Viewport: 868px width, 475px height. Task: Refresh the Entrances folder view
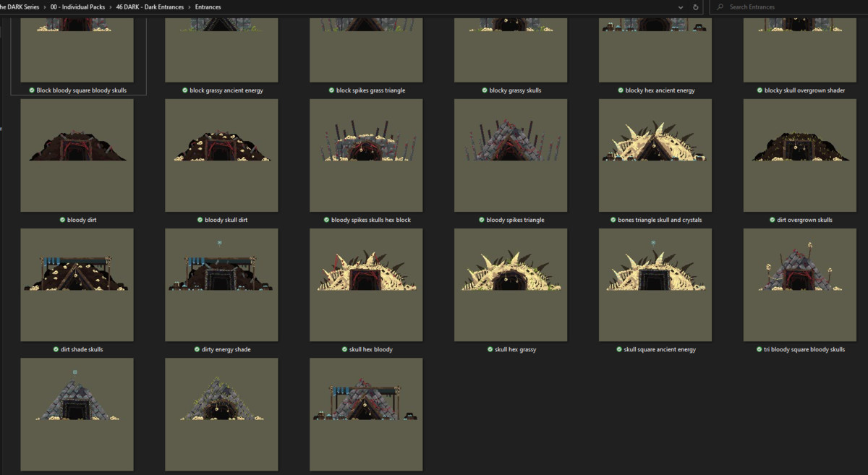(696, 7)
